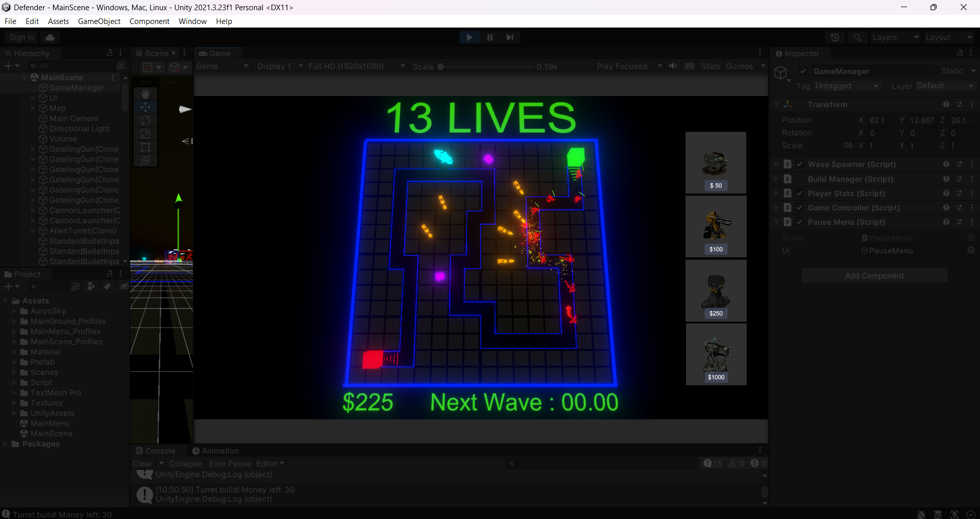Click the Step frame button

click(x=510, y=37)
